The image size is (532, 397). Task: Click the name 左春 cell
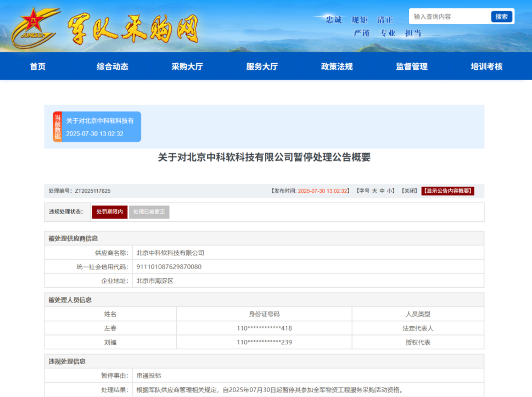coord(110,328)
